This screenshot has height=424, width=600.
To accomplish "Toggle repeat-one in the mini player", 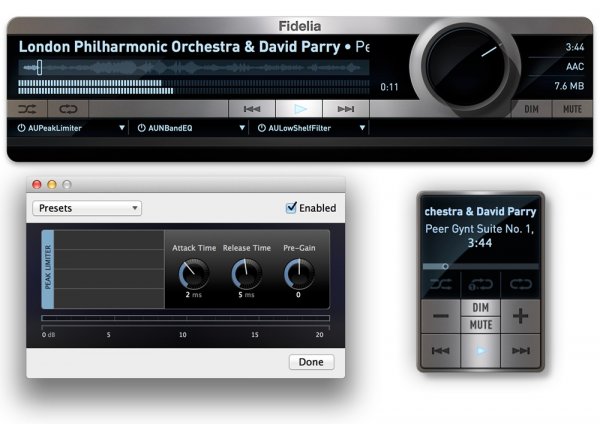I will pos(481,284).
